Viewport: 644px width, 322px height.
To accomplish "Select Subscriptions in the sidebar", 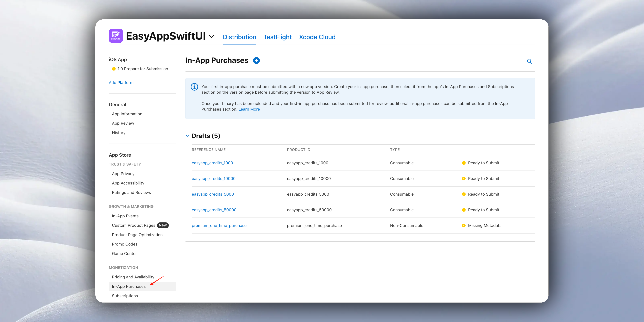I will point(125,296).
